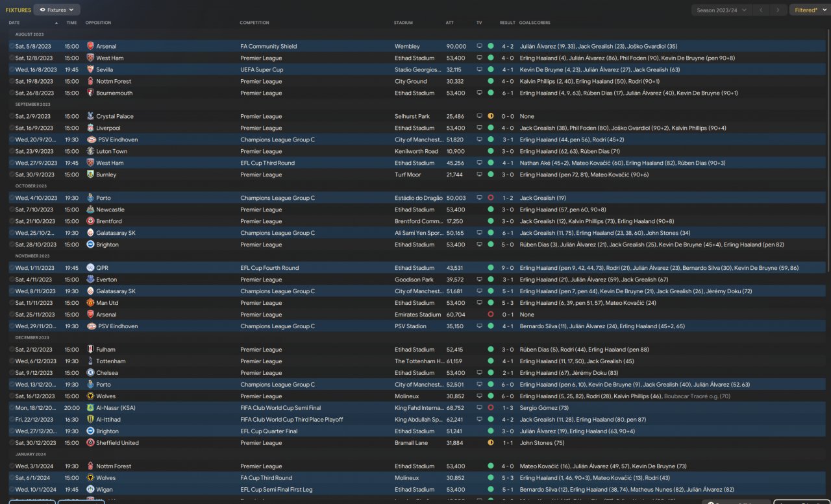This screenshot has width=831, height=504.
Task: Tick the selection circle on the Everton row
Action: pyautogui.click(x=11, y=280)
